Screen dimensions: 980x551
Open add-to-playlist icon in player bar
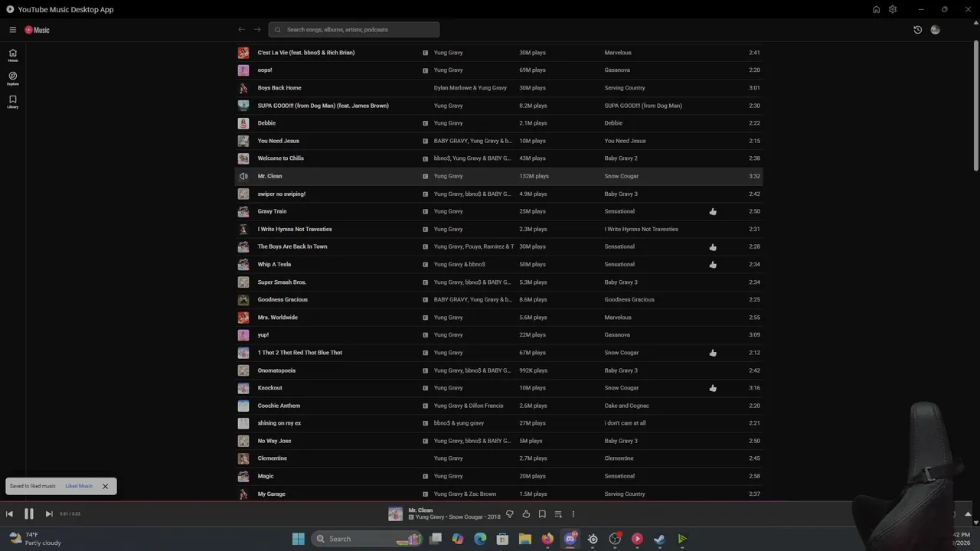558,514
